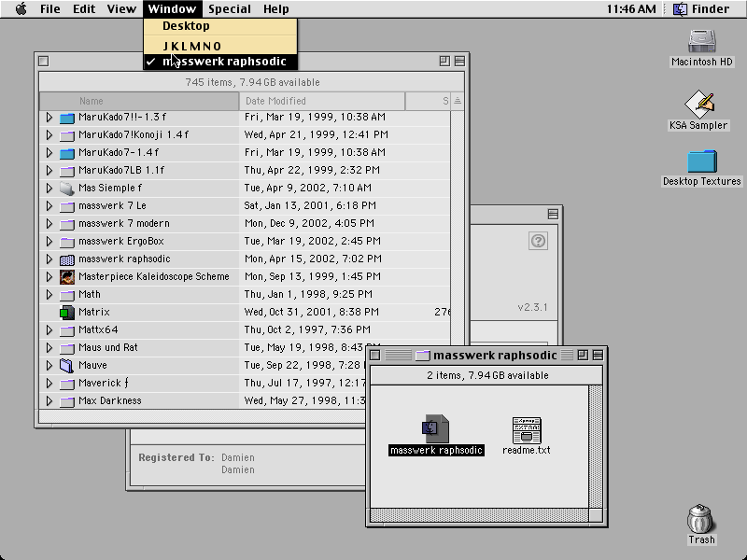Screen dimensions: 747x560
Task: Select the masswerk raphsodic theme file icon
Action: 436,428
